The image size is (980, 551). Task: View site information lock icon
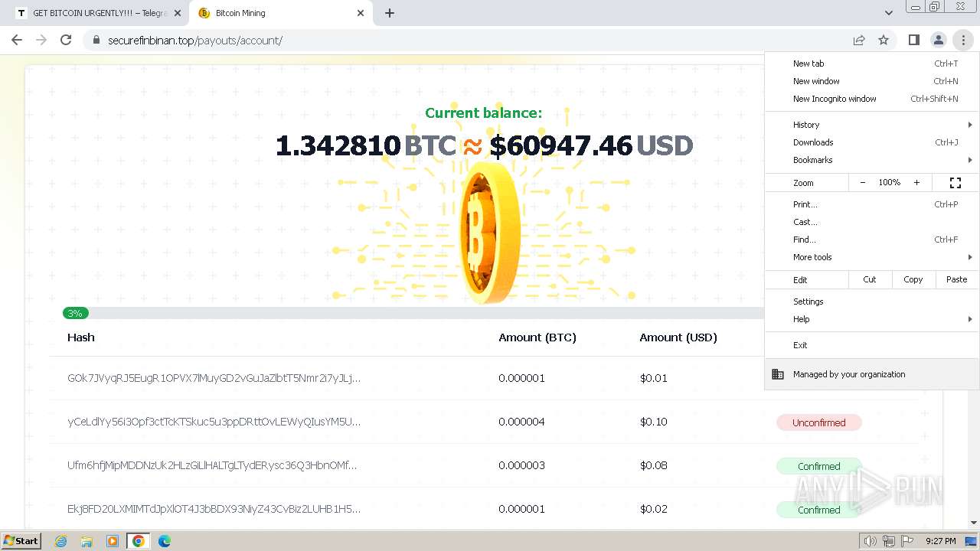tap(96, 40)
